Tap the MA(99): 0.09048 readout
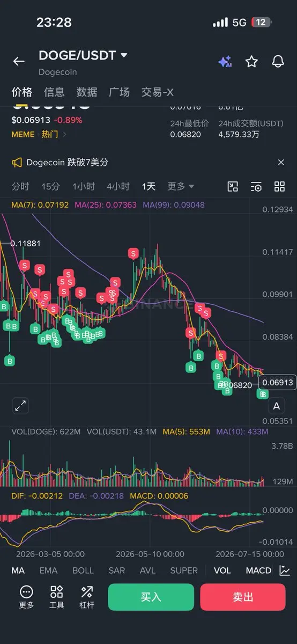The width and height of the screenshot is (297, 644). click(174, 204)
